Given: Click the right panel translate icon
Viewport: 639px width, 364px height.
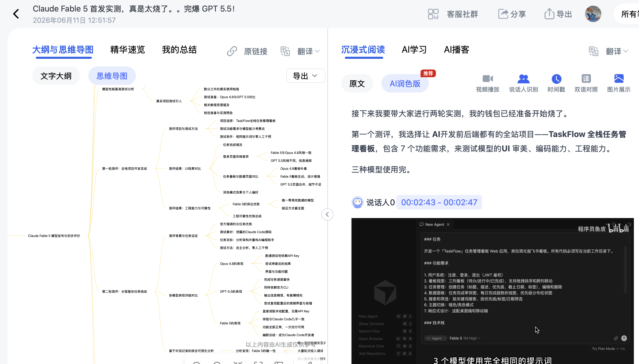Looking at the screenshot, I should (x=593, y=51).
